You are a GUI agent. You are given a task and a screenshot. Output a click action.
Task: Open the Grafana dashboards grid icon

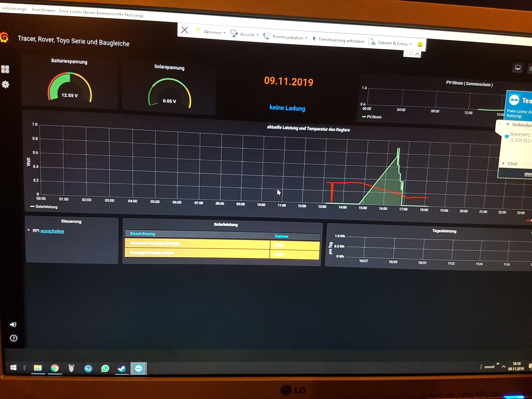coord(5,69)
